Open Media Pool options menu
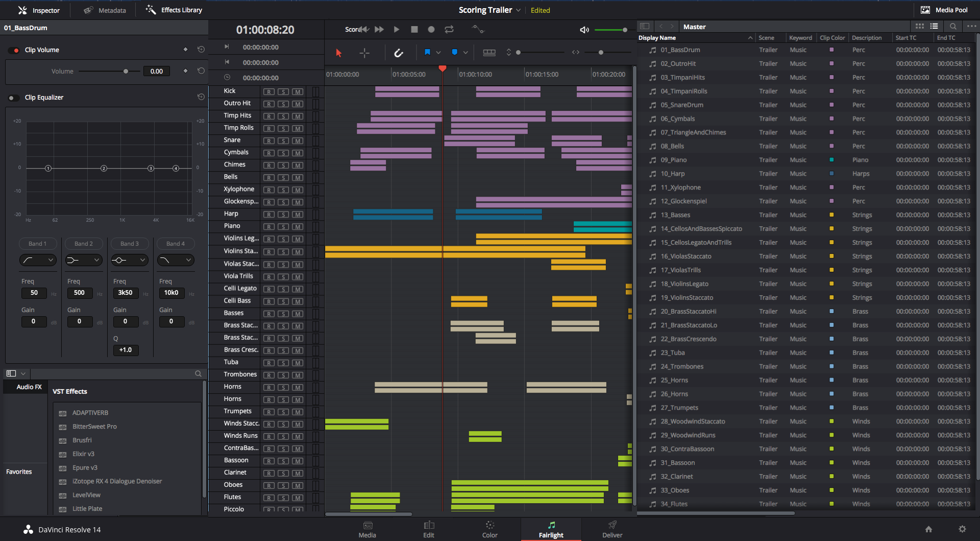Viewport: 980px width, 541px height. 971,26
